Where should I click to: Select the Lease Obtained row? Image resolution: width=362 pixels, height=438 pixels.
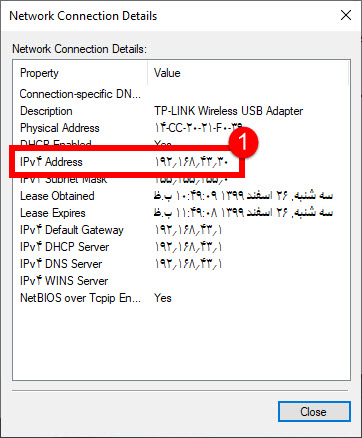tap(181, 196)
